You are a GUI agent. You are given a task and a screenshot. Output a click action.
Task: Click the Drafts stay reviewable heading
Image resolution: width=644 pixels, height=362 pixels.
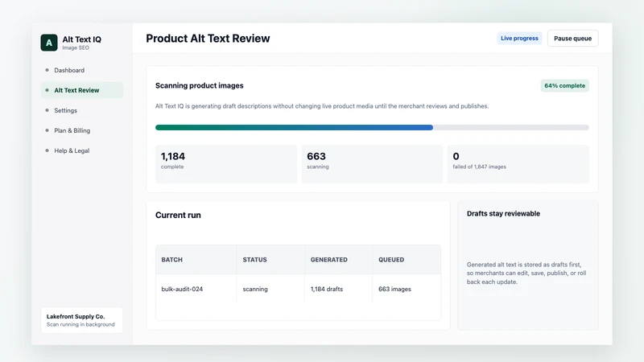point(503,213)
